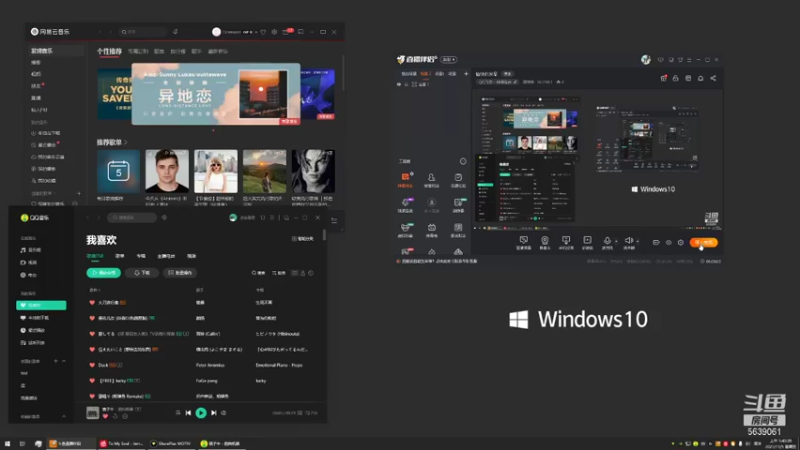Screen dimensions: 800x450
Task: Click the green play-all button in QQ音乐
Action: coord(104,273)
